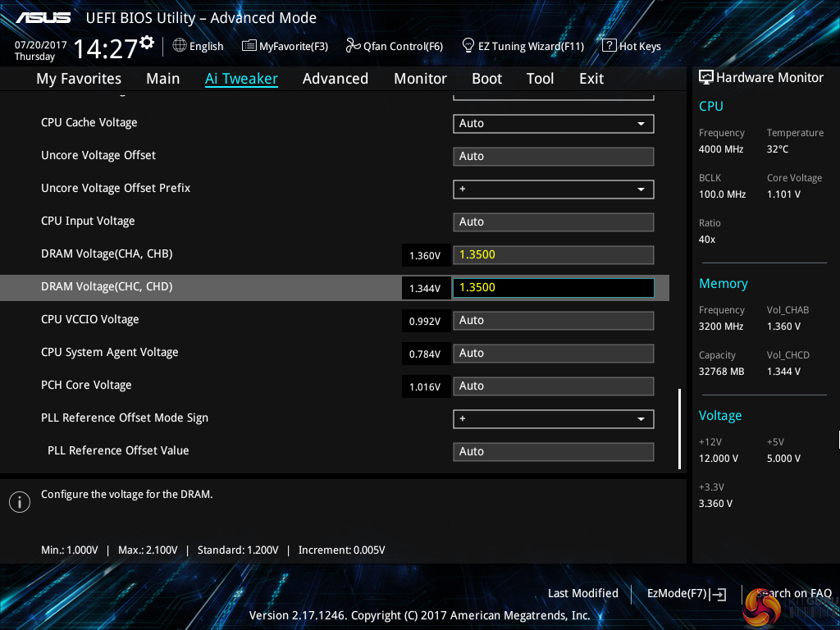Click the CPU VCCIO Voltage field

coord(553,321)
